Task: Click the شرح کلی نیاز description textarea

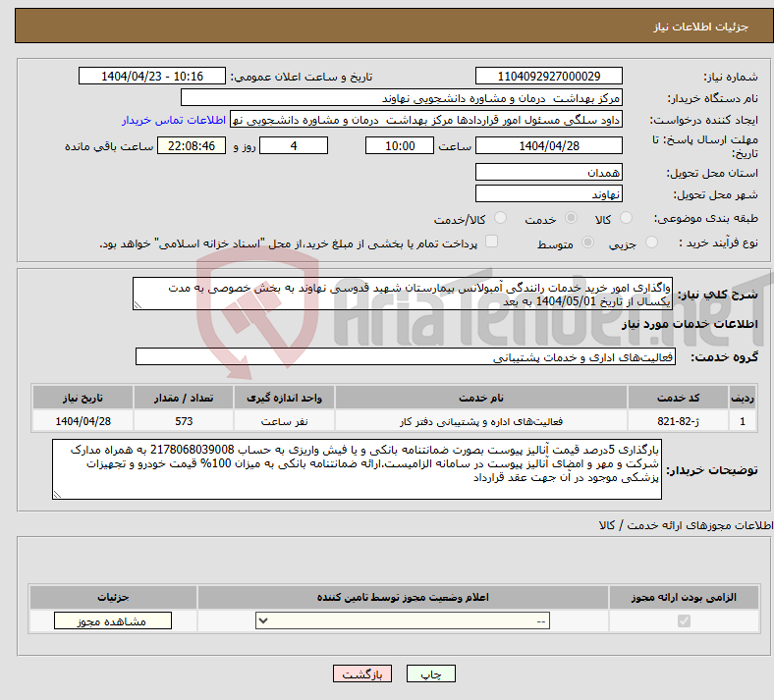Action: coord(403,294)
